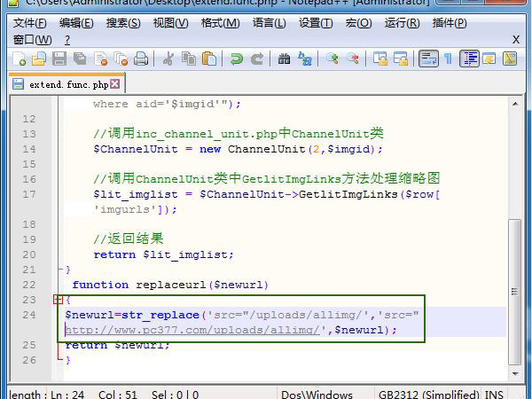Screen dimensions: 532x399
Task: Collapse the fold marker on line 23
Action: point(58,300)
